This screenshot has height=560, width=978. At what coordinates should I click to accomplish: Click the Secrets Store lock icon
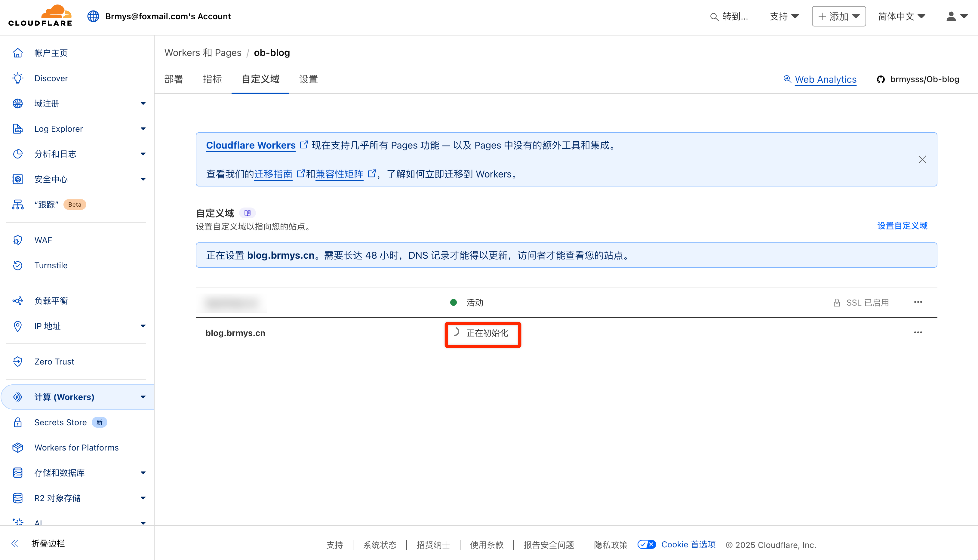(18, 422)
